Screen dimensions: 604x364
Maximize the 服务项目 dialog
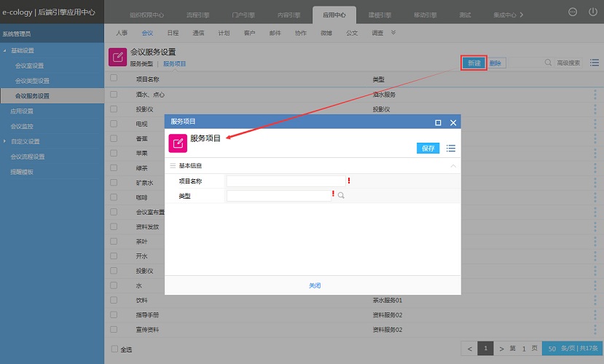click(x=438, y=122)
